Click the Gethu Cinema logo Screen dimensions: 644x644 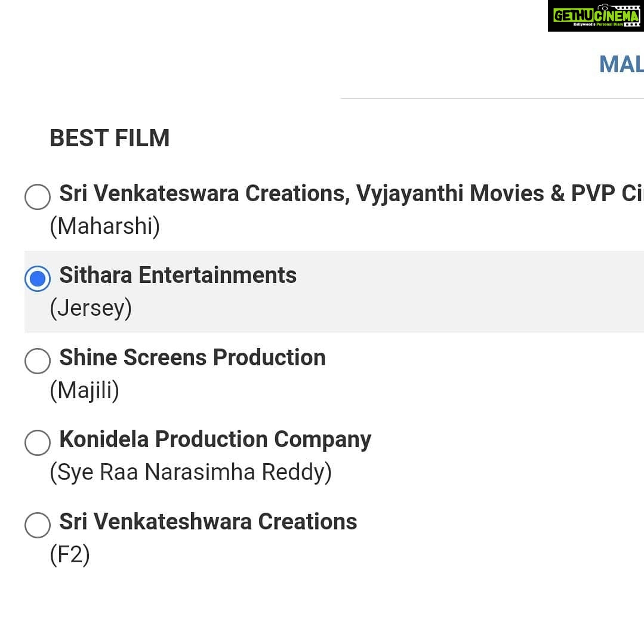point(596,16)
